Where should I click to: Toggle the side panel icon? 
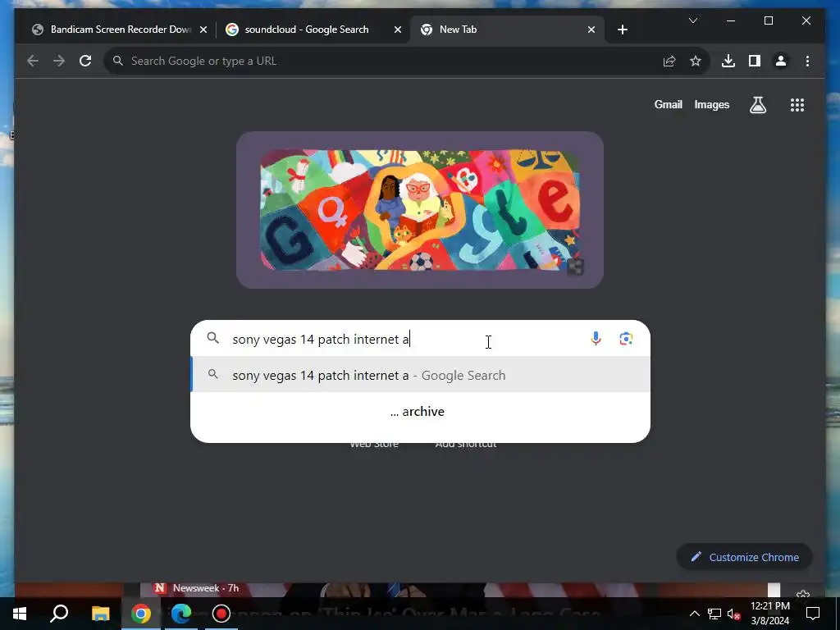point(755,61)
